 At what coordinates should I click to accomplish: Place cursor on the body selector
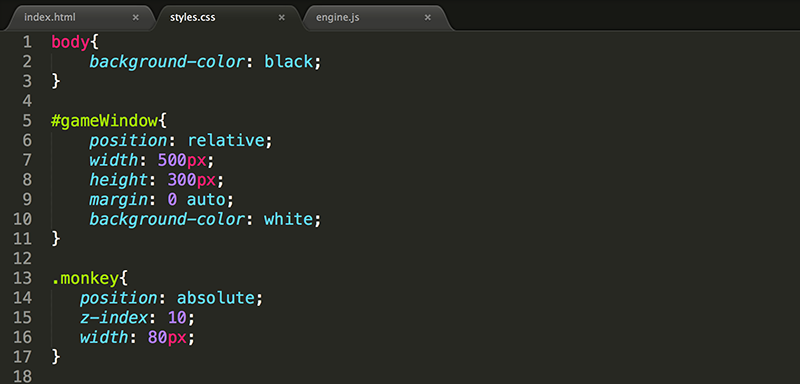click(70, 42)
